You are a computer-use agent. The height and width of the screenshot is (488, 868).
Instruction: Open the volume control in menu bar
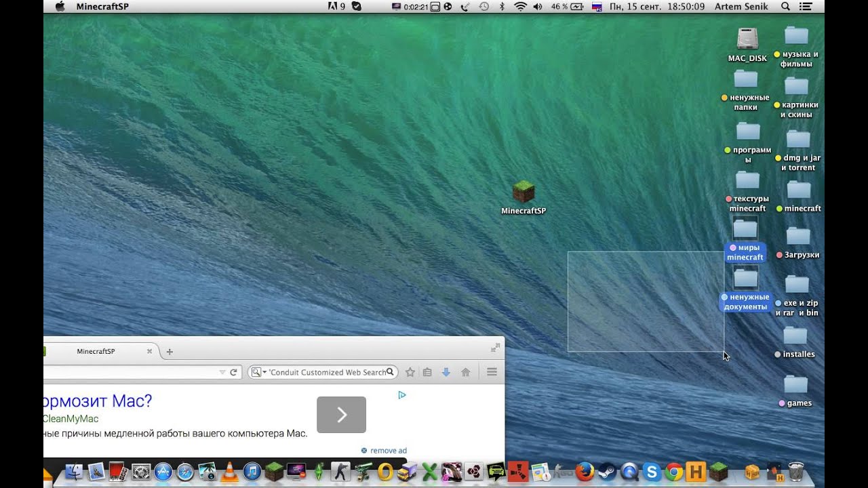(538, 7)
